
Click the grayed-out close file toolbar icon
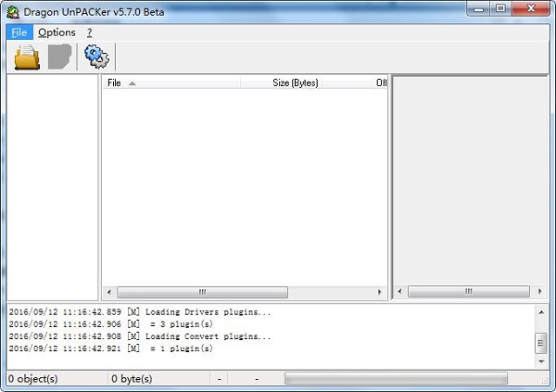(x=59, y=57)
